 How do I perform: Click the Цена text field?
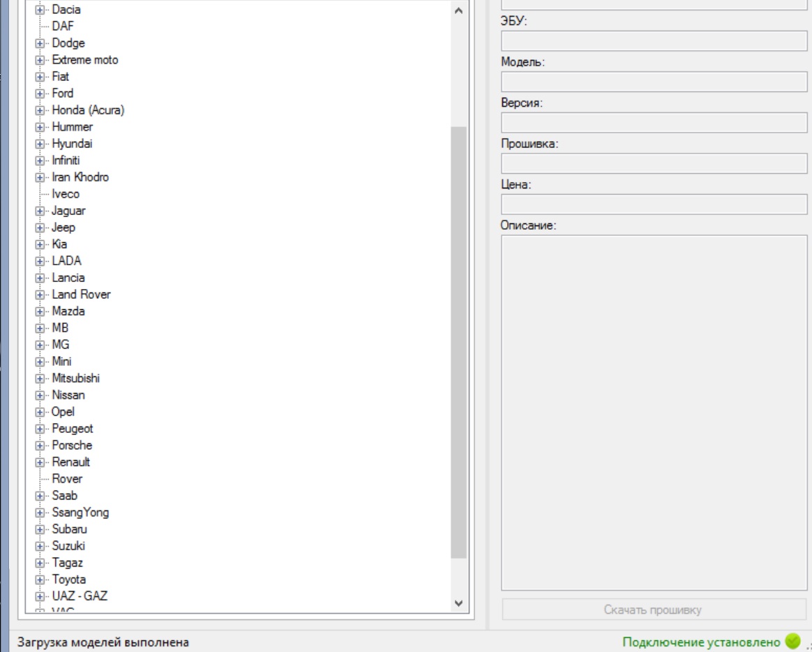[654, 205]
